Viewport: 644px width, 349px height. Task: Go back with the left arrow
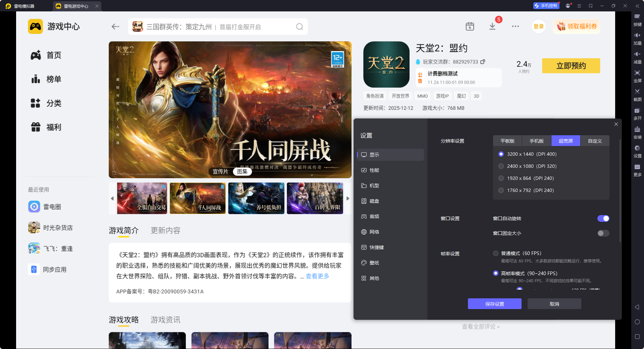[x=115, y=27]
